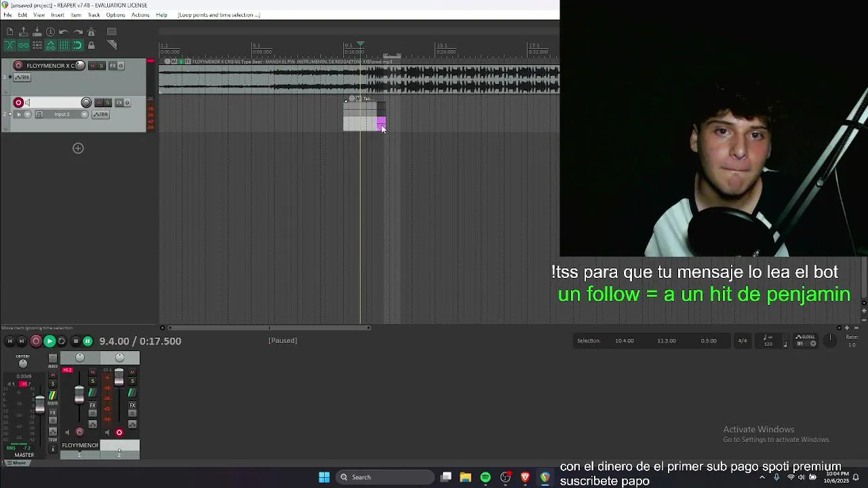Toggle the locking padlock icon
Image resolution: width=868 pixels, height=488 pixels.
point(91,45)
